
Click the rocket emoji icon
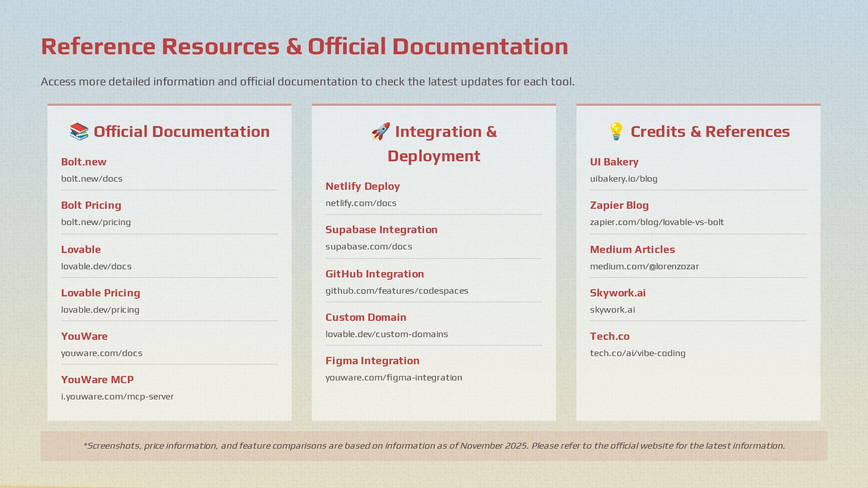pyautogui.click(x=381, y=131)
